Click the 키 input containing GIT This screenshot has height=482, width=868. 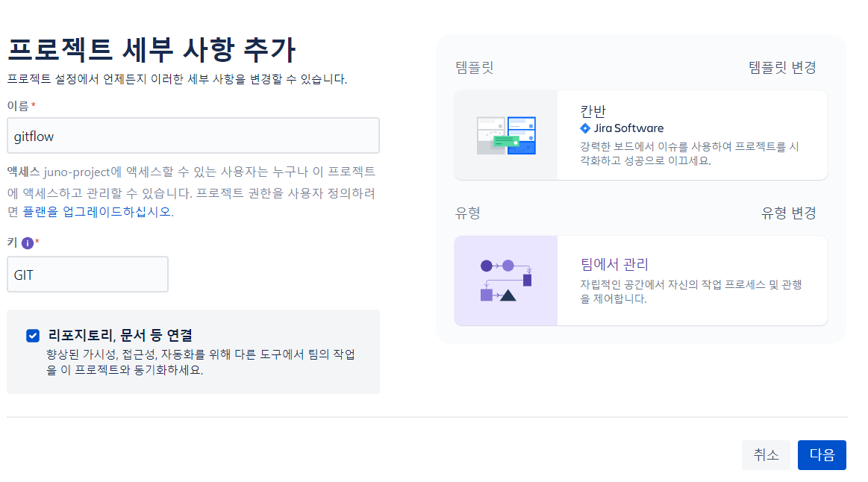coord(87,274)
